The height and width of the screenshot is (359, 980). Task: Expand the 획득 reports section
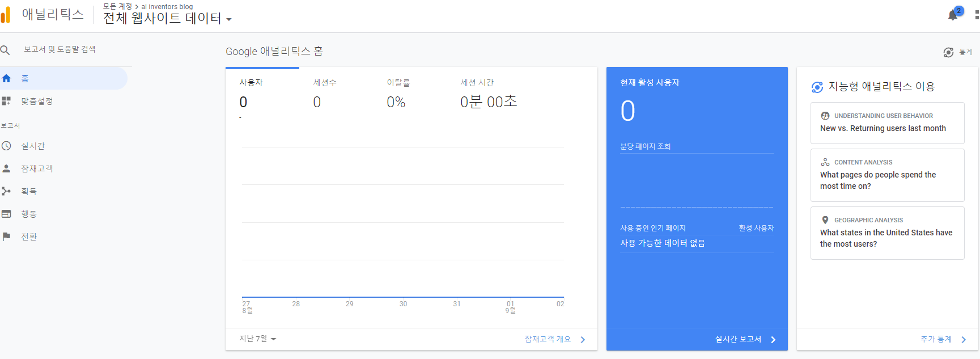pos(63,191)
